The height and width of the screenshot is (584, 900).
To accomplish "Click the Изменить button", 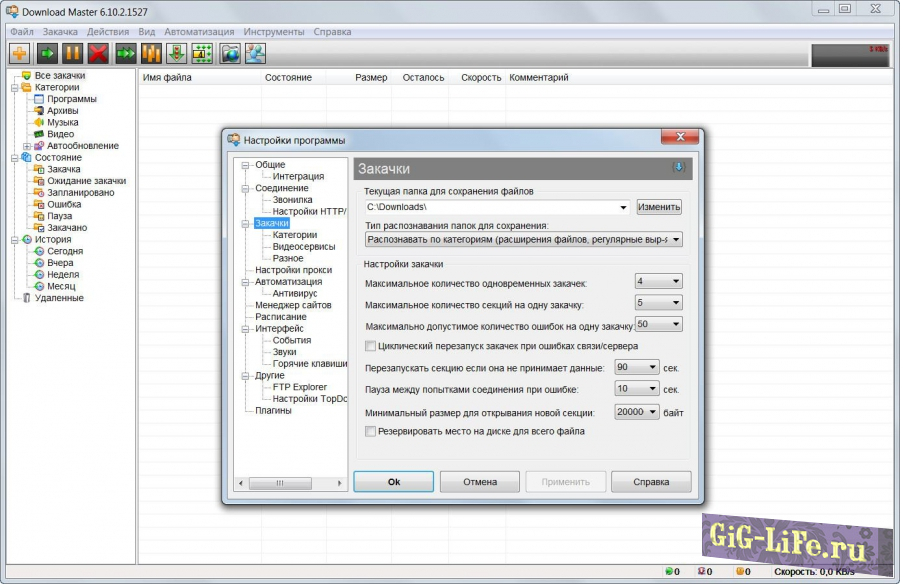I will click(x=659, y=207).
